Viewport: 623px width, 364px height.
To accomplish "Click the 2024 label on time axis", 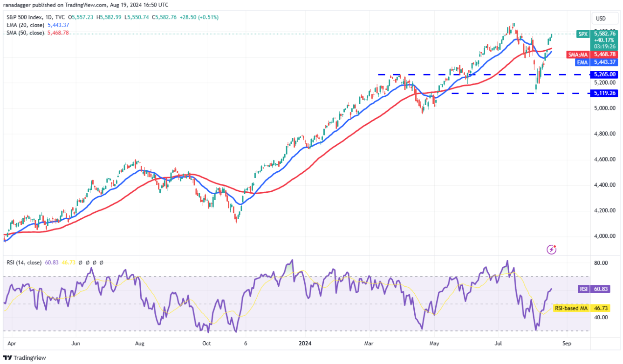I will click(305, 344).
